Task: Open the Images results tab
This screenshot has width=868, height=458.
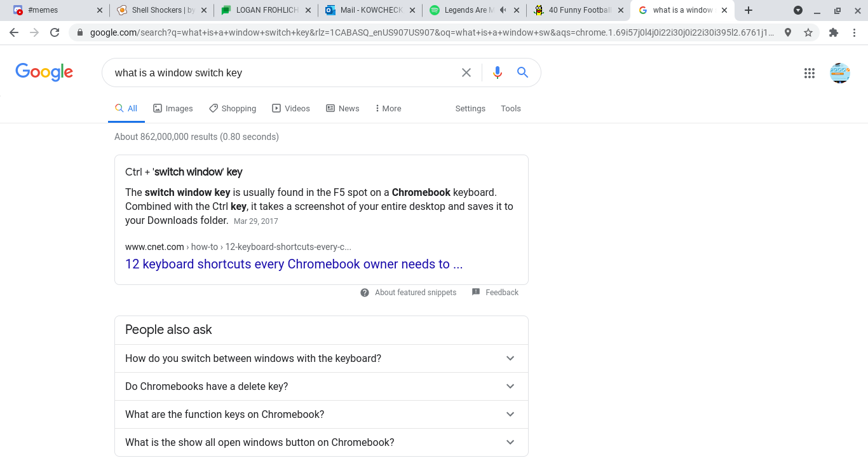Action: pyautogui.click(x=173, y=109)
